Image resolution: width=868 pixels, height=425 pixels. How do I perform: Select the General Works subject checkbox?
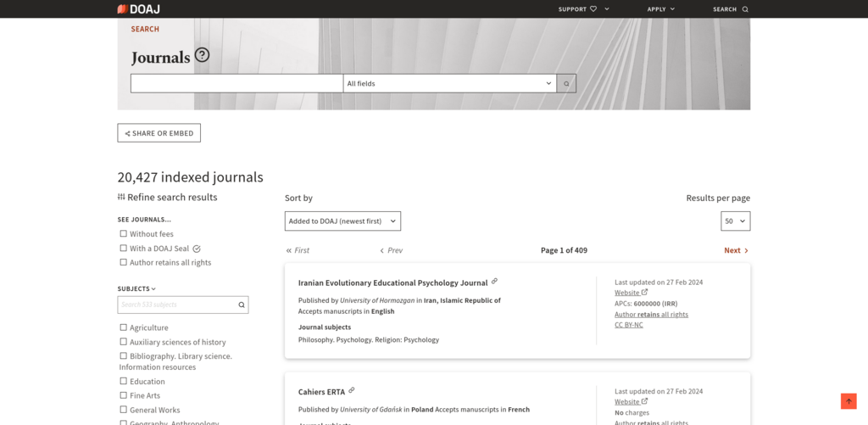pos(124,410)
